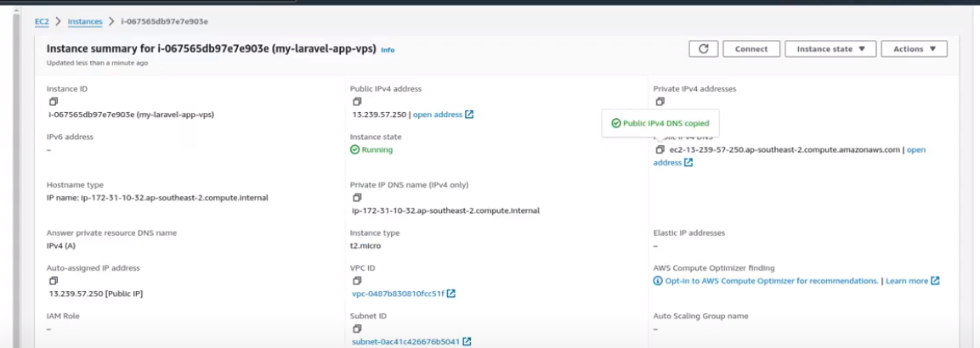Click the Compute Optimizer info circle icon
Screen dimensions: 980x348
(x=658, y=281)
